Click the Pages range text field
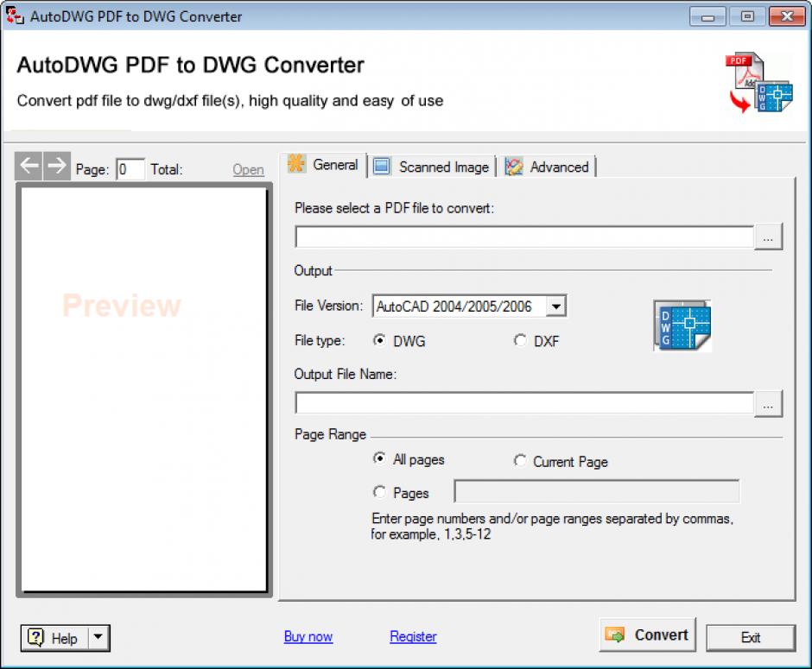 click(597, 491)
